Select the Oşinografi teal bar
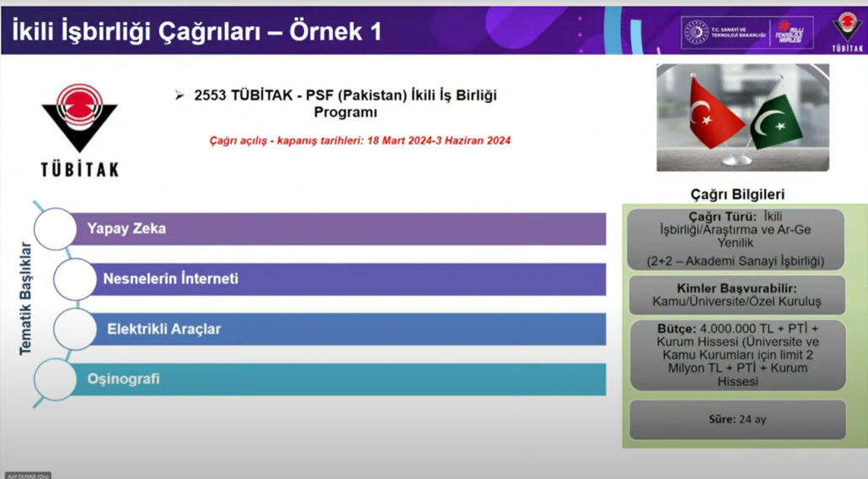Image resolution: width=868 pixels, height=479 pixels. pos(337,379)
